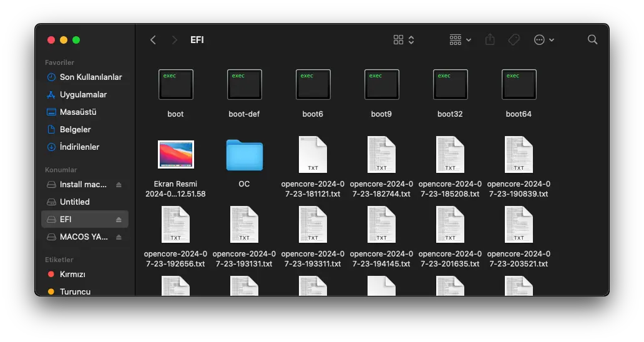Expand the chevron next to ellipsis icon
The height and width of the screenshot is (342, 644).
pyautogui.click(x=552, y=40)
